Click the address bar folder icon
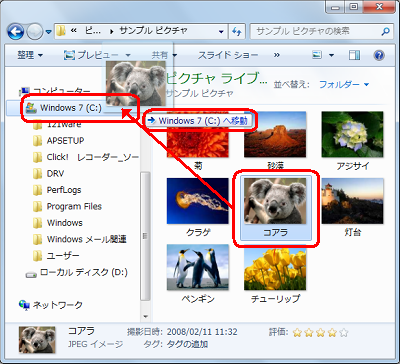 [60, 31]
